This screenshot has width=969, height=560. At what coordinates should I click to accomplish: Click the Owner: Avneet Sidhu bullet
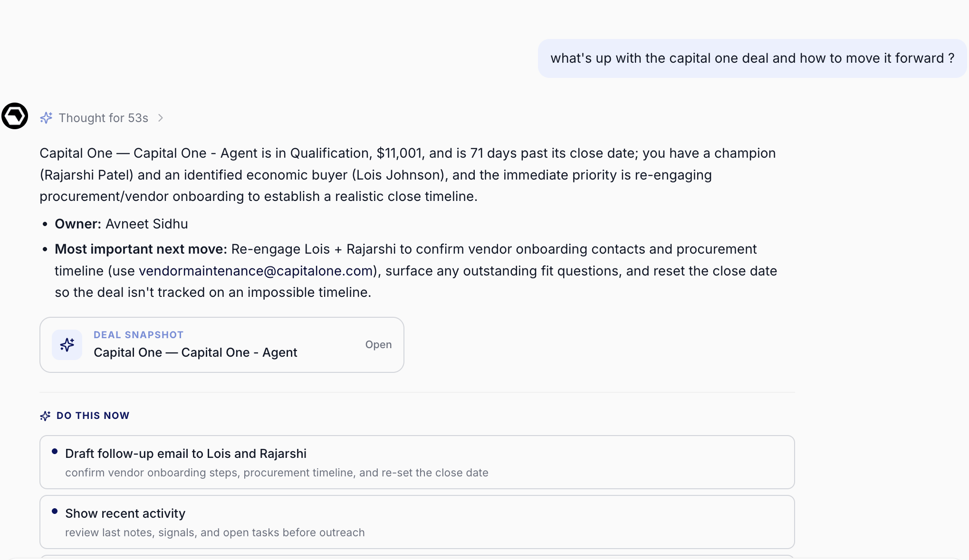tap(121, 224)
